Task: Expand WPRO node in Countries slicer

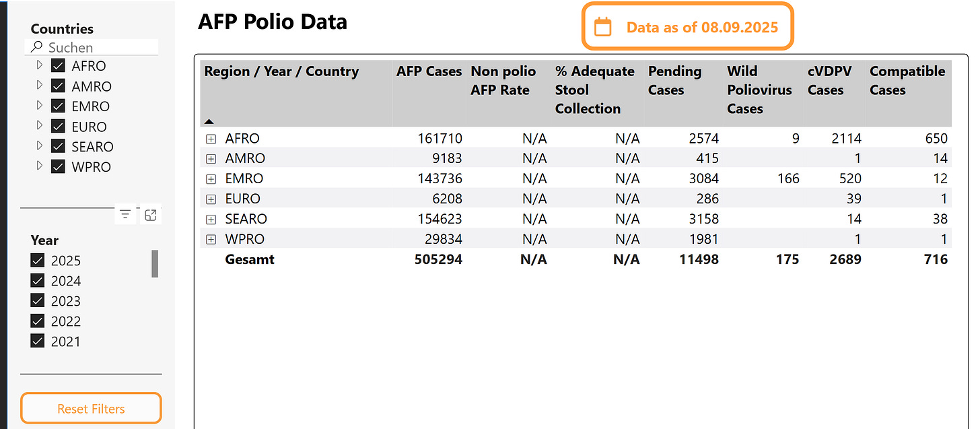Action: 39,166
